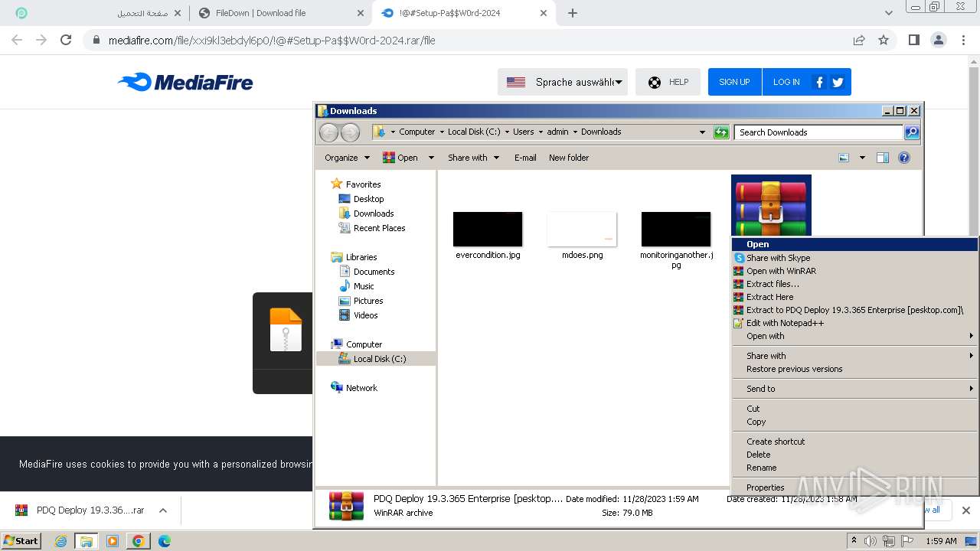Click the Explorer Back navigation arrow
The width and height of the screenshot is (980, 551).
click(x=328, y=132)
